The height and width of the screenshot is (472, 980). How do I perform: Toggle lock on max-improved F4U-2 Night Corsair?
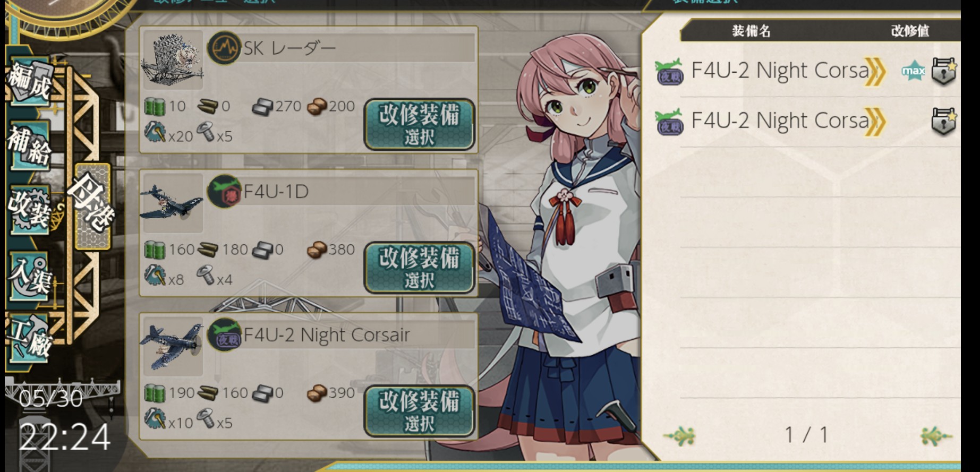tap(944, 71)
